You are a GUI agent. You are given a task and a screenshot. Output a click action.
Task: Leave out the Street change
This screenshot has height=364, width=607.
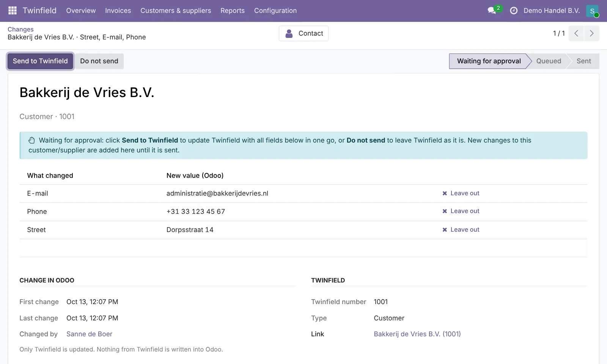point(461,230)
